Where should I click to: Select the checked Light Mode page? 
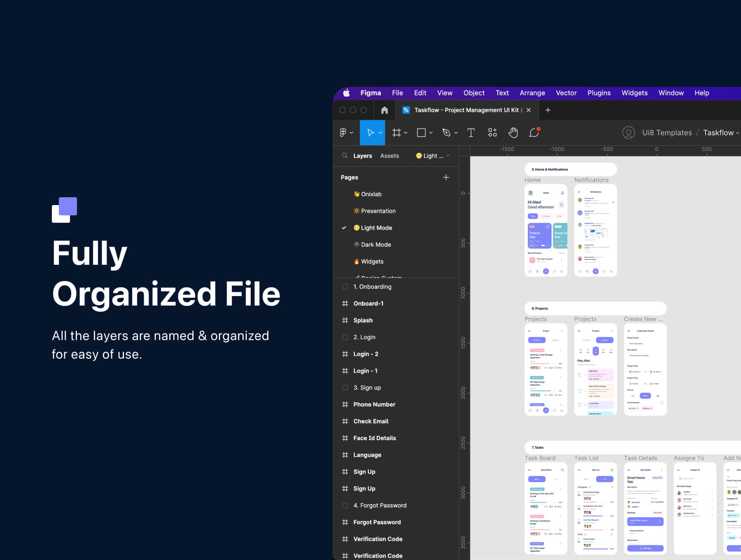(x=376, y=228)
